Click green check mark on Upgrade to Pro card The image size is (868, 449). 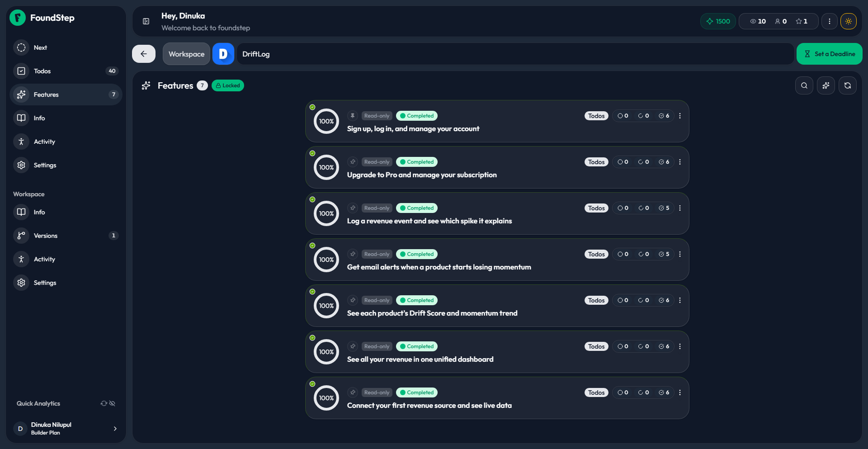pos(312,153)
